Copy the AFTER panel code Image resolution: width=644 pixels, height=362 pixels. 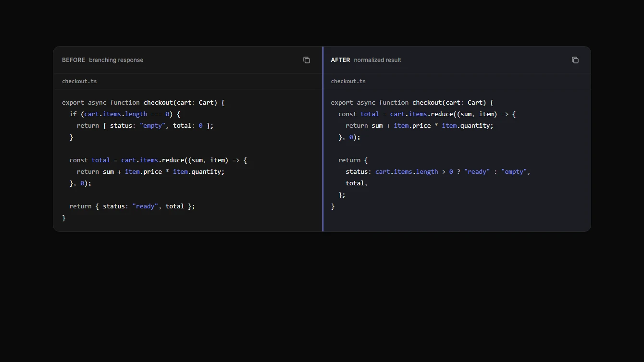point(575,60)
